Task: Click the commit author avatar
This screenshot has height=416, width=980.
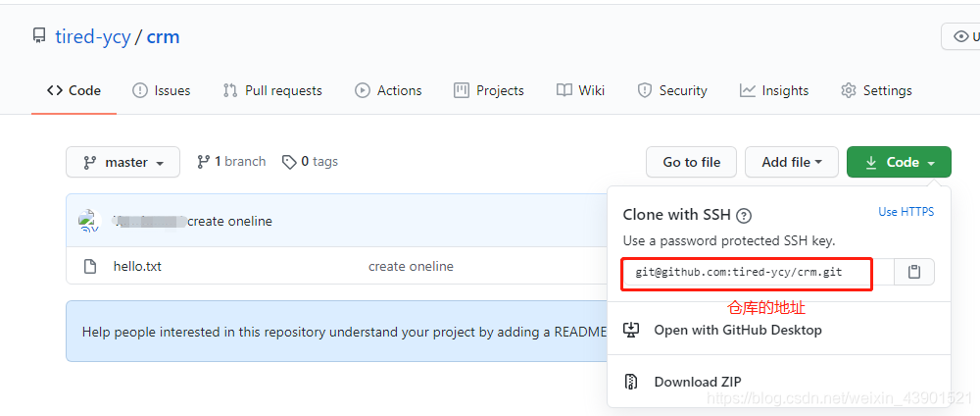Action: point(90,221)
